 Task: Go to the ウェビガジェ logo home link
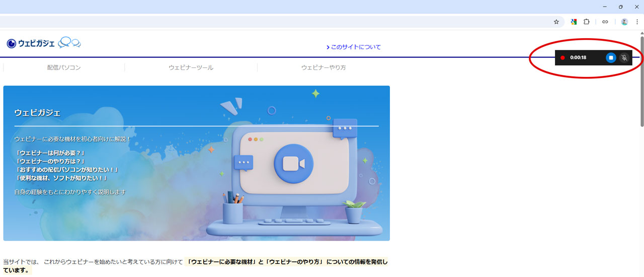point(31,43)
